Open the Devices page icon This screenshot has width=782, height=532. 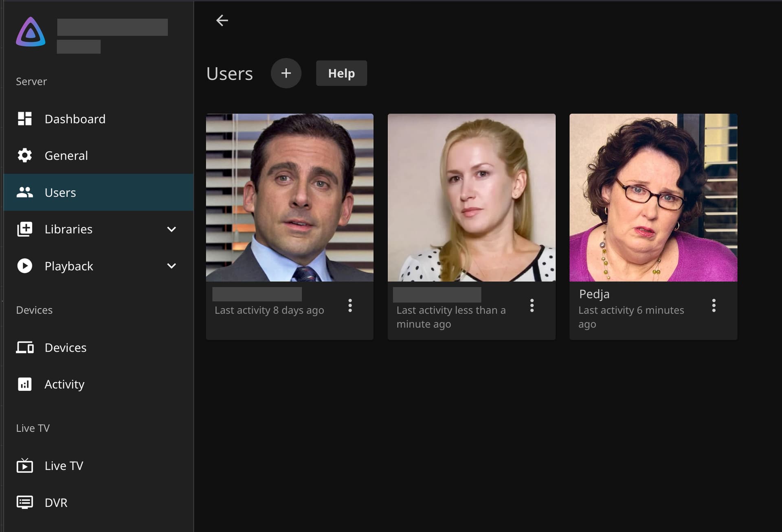(x=24, y=348)
